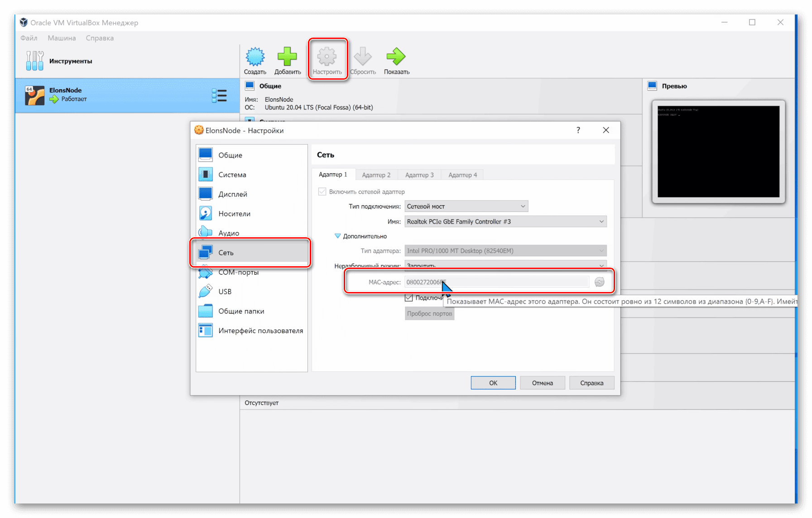Open Тип подключения dropdown Сетевой мост
Image resolution: width=812 pixels, height=518 pixels.
[466, 206]
